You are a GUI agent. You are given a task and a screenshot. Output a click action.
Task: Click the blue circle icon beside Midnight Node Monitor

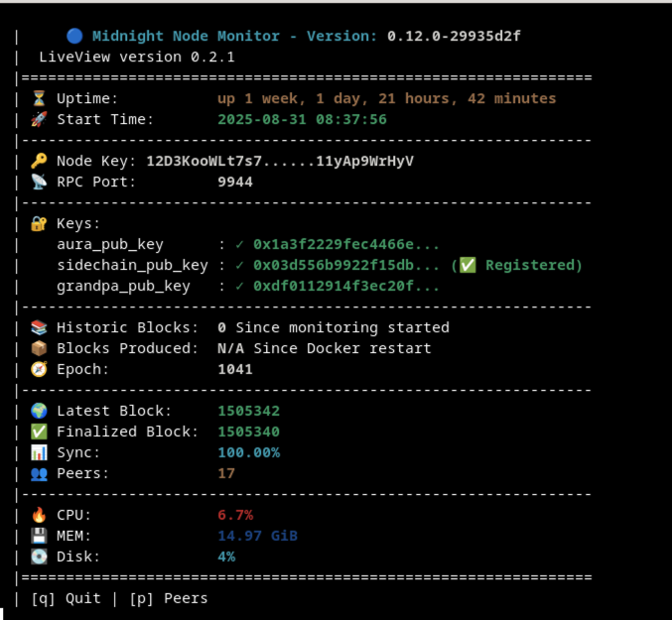74,36
